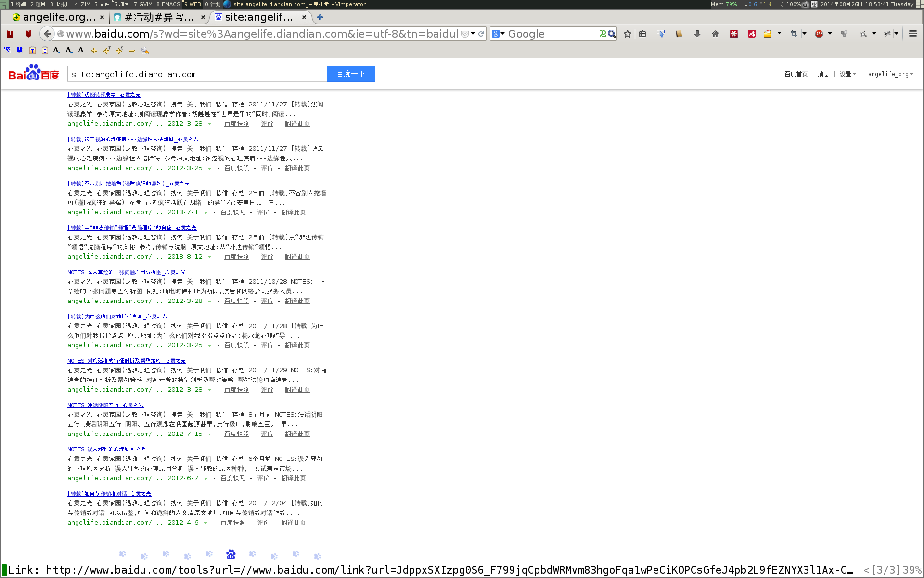
Task: Click the Baidu search query input field
Action: coord(197,74)
